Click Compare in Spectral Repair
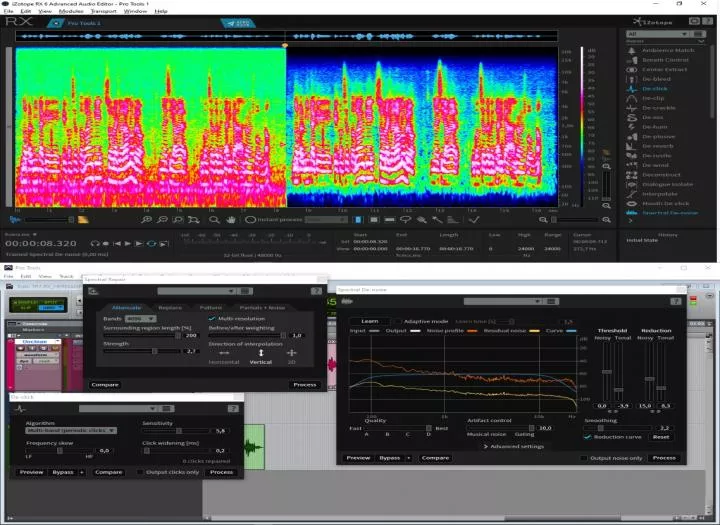 (105, 384)
